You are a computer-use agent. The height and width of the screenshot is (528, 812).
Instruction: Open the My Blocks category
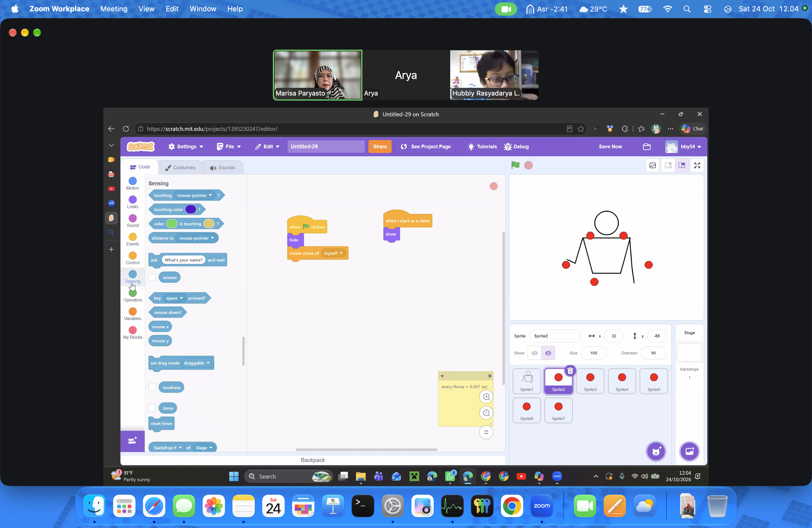pyautogui.click(x=133, y=333)
